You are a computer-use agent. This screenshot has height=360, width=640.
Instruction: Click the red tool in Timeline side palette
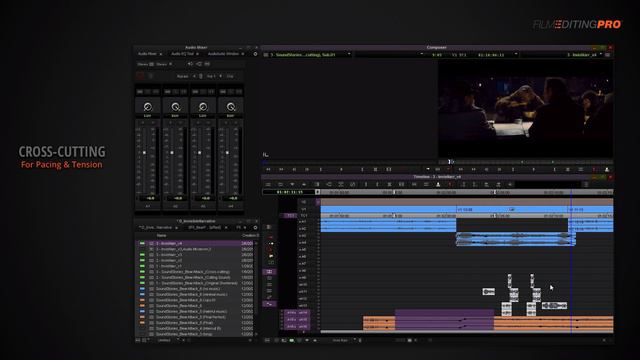(270, 237)
